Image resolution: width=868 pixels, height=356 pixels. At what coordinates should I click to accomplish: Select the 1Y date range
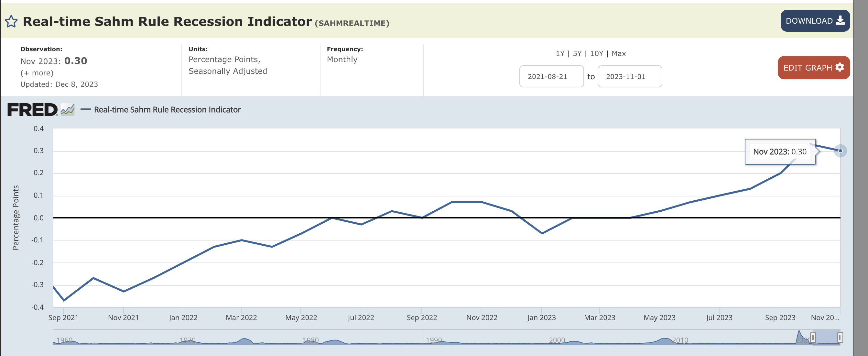(x=560, y=54)
